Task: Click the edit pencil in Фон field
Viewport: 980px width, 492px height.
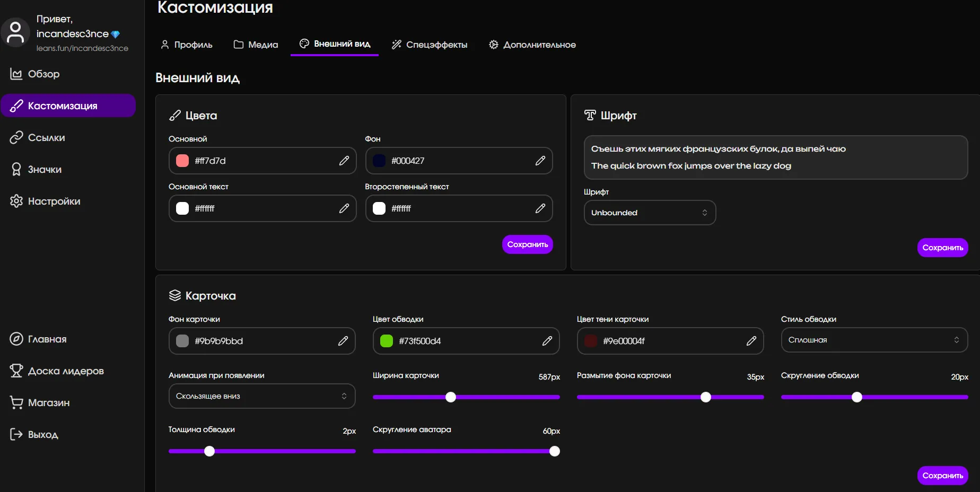Action: point(540,161)
